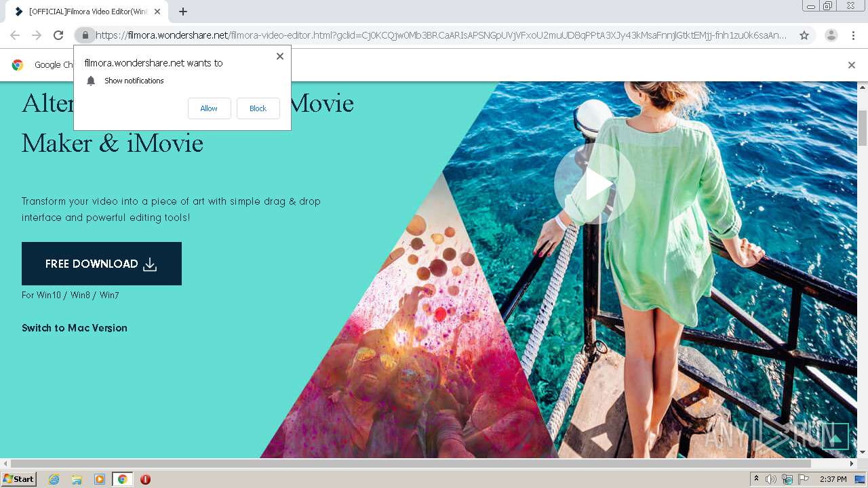Close the Filmora Video Editor tab
The height and width of the screenshot is (488, 868).
pos(157,12)
